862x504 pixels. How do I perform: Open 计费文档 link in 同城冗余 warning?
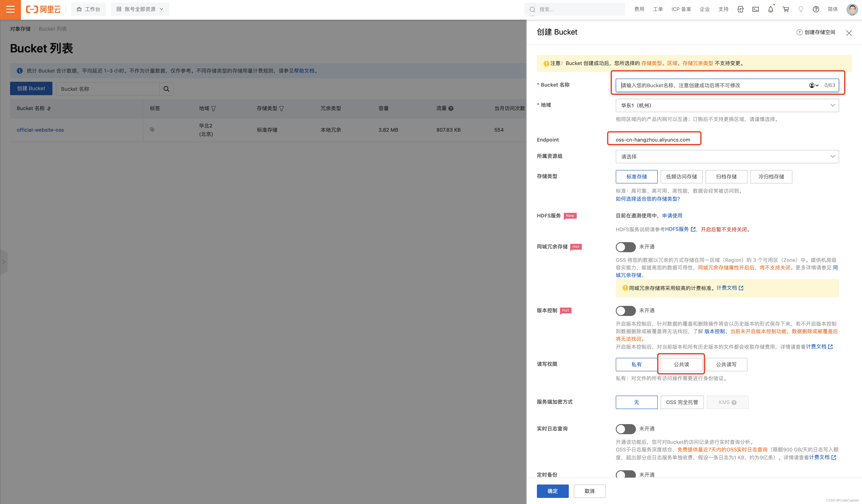pyautogui.click(x=730, y=288)
